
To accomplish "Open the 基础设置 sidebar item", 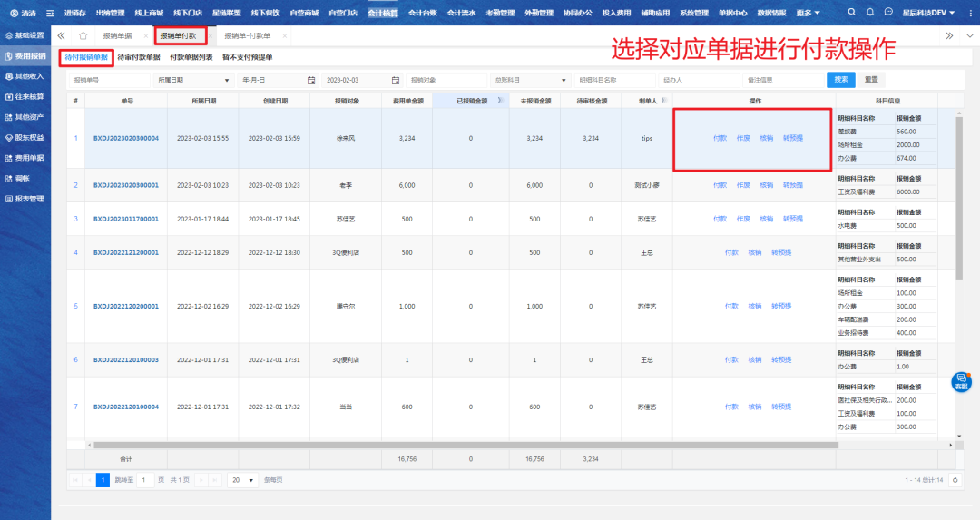I will click(24, 35).
